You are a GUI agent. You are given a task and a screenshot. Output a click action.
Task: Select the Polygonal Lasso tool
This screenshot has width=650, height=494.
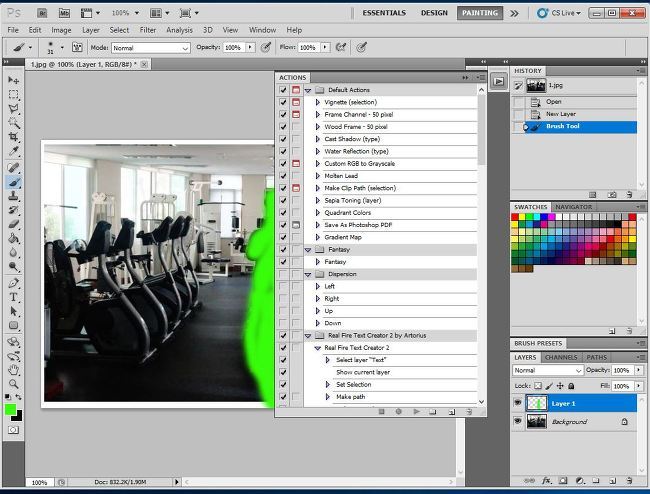[13, 109]
